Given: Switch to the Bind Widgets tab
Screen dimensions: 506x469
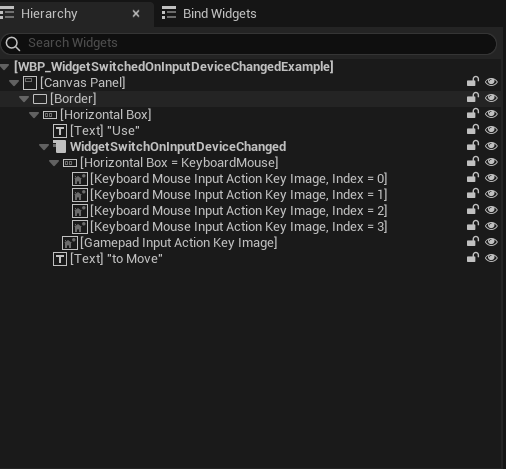Looking at the screenshot, I should pyautogui.click(x=209, y=14).
